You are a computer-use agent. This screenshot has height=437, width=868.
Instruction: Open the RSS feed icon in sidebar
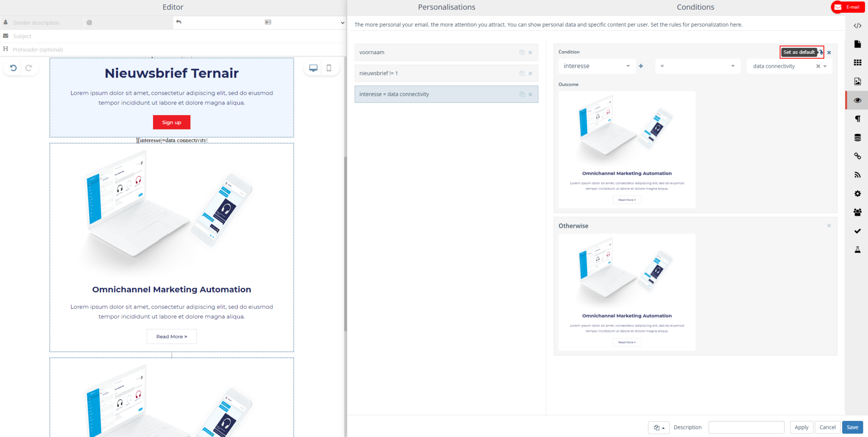[857, 175]
